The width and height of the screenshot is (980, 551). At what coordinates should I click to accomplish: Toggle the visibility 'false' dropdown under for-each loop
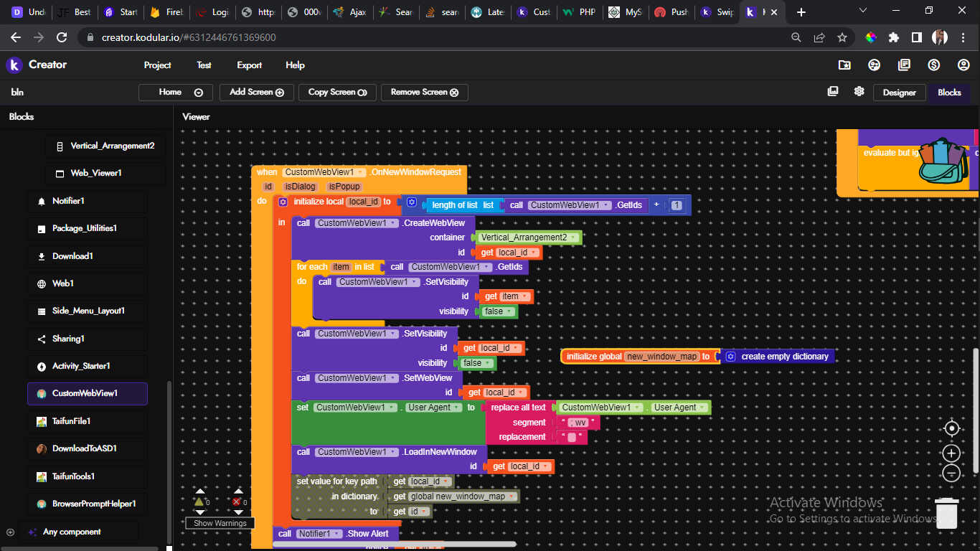(499, 311)
